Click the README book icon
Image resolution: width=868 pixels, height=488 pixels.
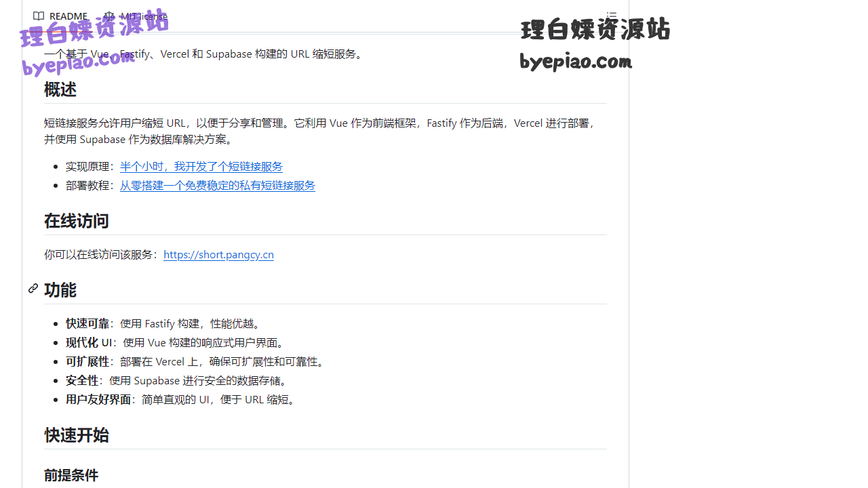(x=39, y=16)
